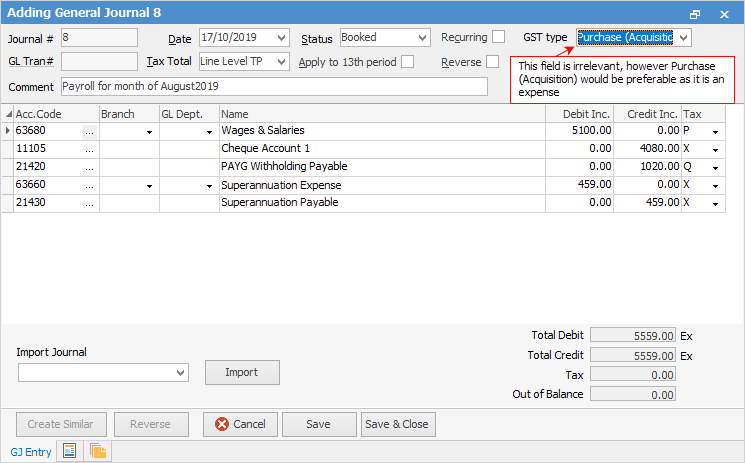Screen dimensions: 745x463
Task: Click ellipsis lookup for account 21420
Action: tap(90, 167)
